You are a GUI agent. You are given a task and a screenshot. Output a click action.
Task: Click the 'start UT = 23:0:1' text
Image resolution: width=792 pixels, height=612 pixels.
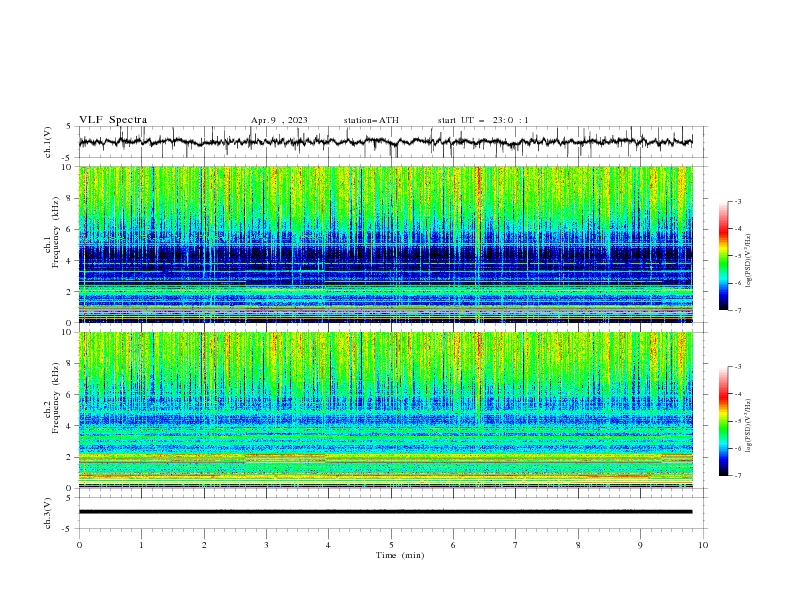(483, 120)
